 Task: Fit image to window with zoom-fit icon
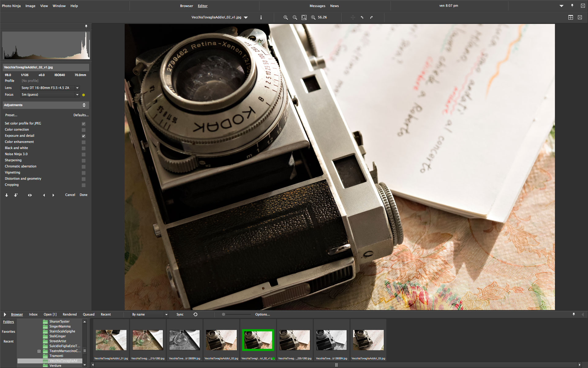304,17
